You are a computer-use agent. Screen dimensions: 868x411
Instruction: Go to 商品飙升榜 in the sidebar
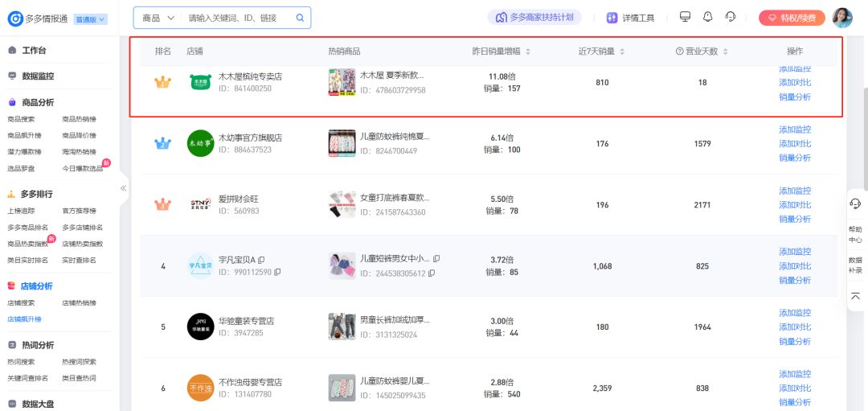24,135
